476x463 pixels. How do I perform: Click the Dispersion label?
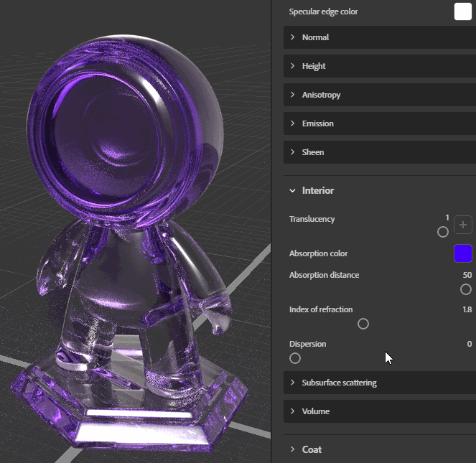307,344
